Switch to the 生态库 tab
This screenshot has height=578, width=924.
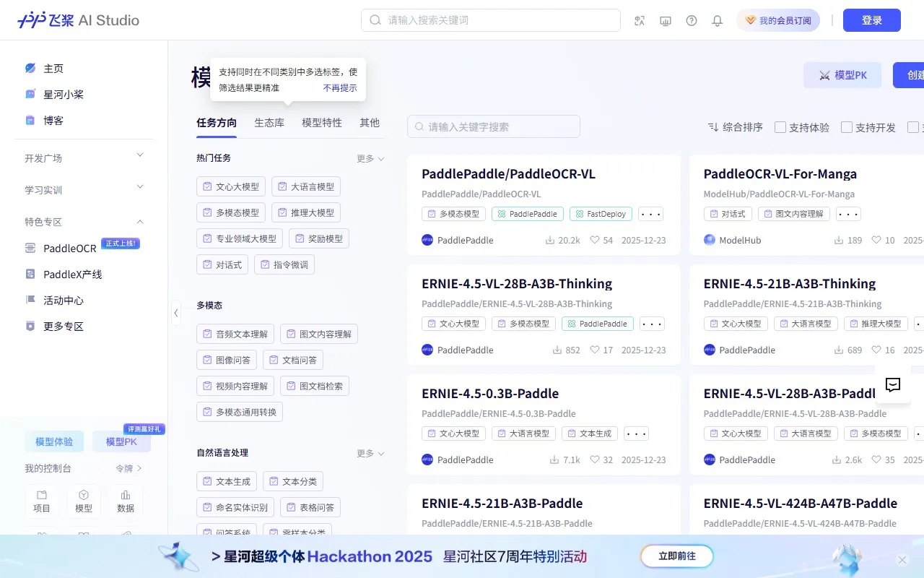(269, 123)
